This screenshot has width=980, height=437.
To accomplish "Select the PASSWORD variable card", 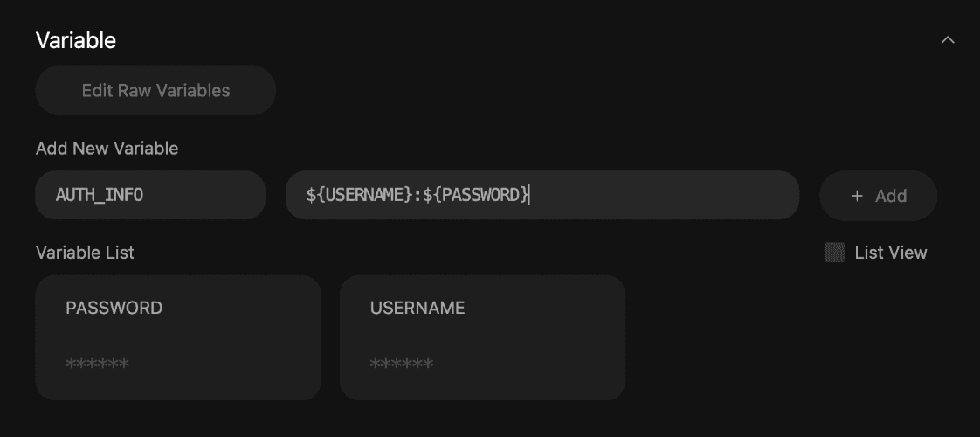I will click(178, 337).
